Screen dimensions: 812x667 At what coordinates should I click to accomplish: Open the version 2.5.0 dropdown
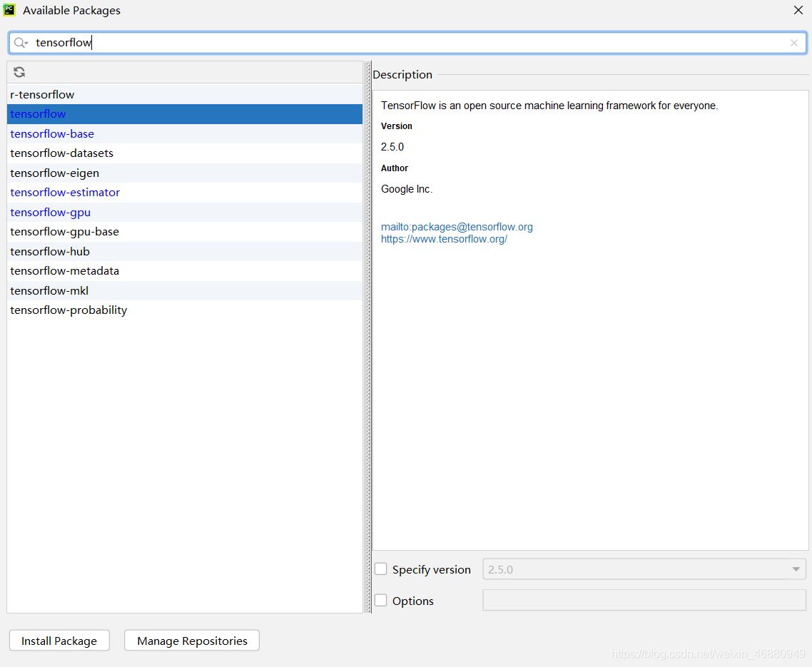644,569
